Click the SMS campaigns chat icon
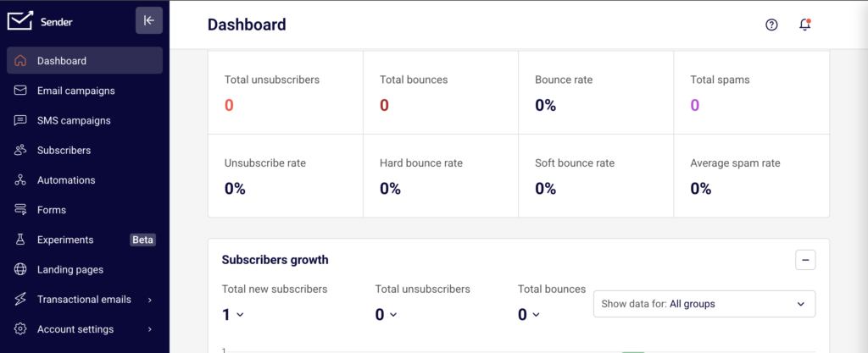The image size is (868, 353). (x=20, y=120)
